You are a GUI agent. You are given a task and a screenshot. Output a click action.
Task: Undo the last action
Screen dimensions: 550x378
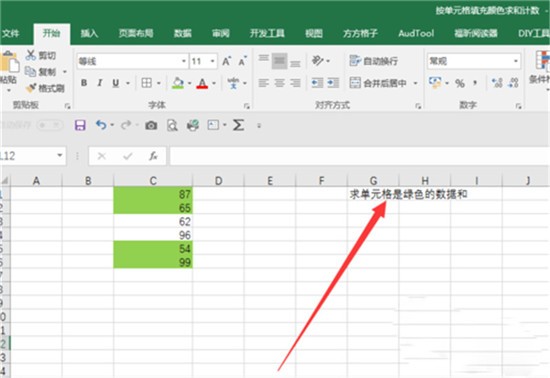tap(101, 125)
